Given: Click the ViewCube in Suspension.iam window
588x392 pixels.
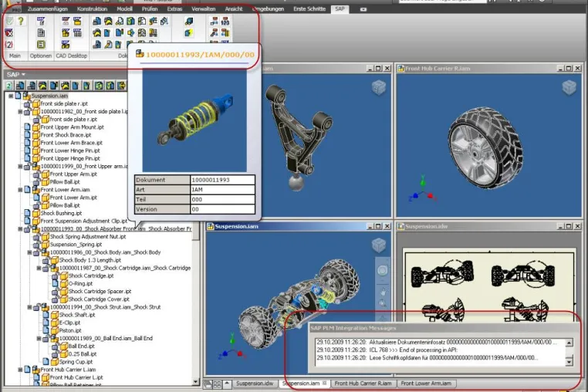Looking at the screenshot, I should tap(379, 245).
